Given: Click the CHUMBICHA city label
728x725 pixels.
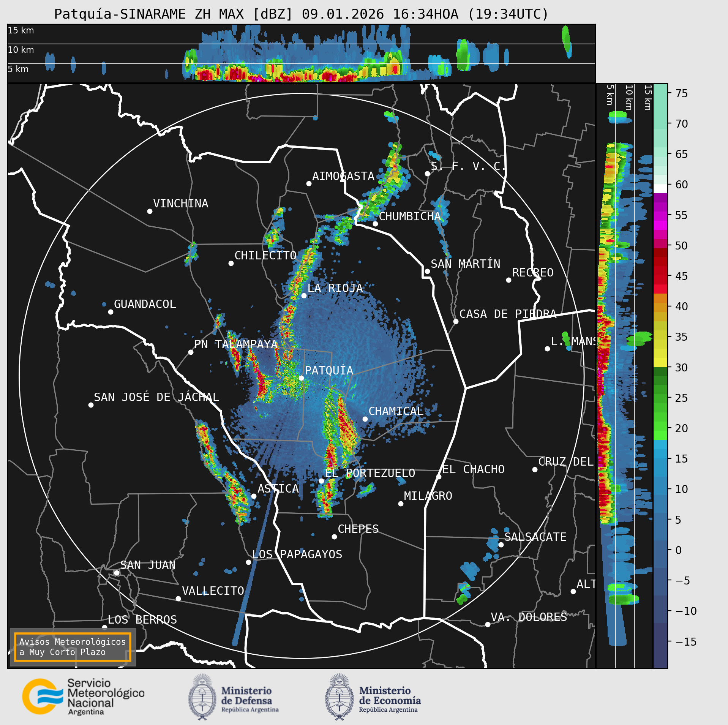Looking at the screenshot, I should [x=410, y=216].
